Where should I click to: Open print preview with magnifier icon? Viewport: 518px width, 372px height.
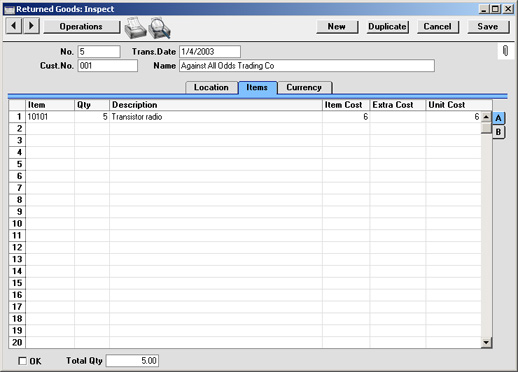coord(159,27)
